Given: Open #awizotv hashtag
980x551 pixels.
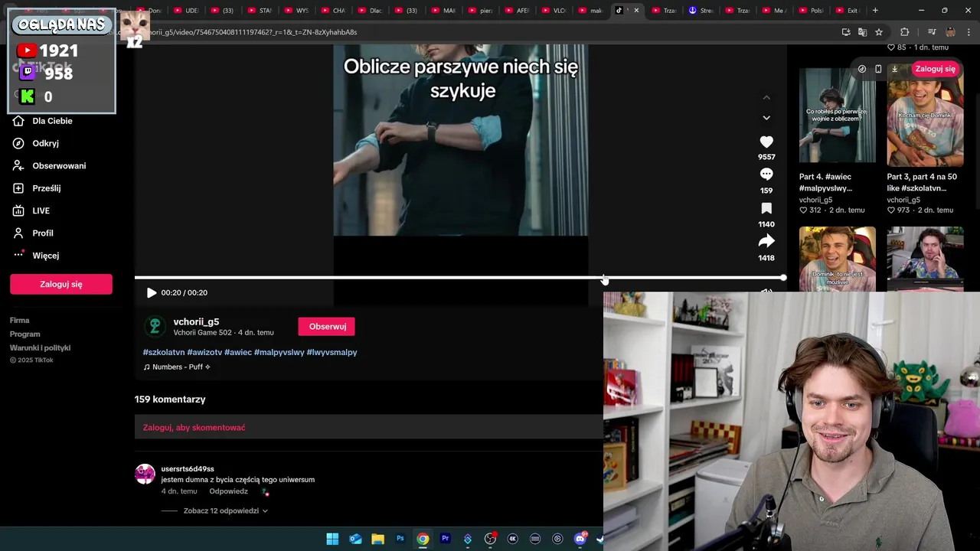Looking at the screenshot, I should 204,352.
